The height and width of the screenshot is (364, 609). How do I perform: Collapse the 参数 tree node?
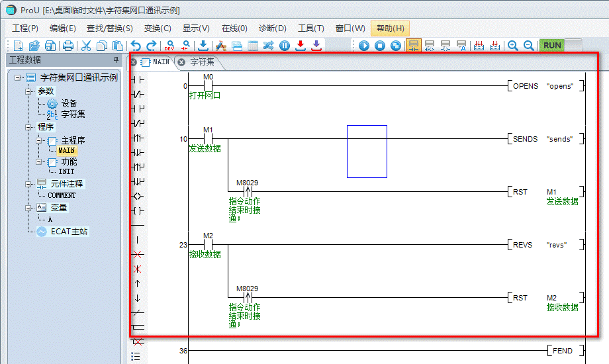pyautogui.click(x=28, y=92)
